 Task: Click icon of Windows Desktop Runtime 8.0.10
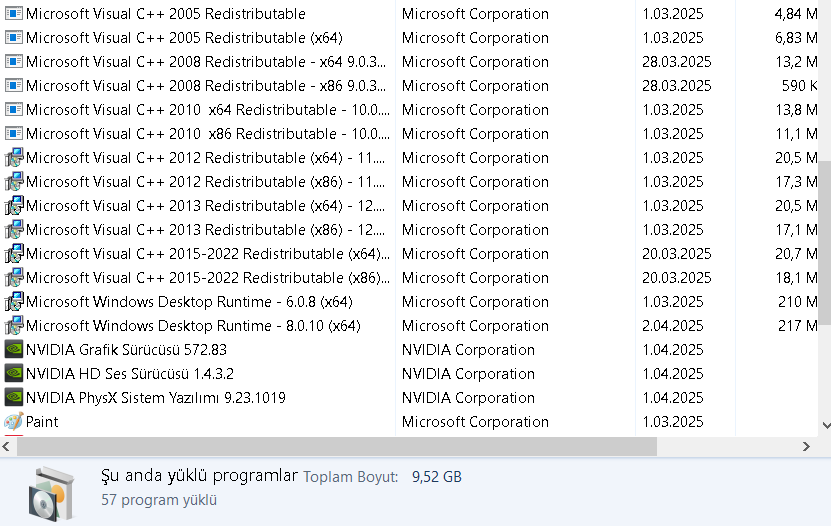click(x=14, y=326)
